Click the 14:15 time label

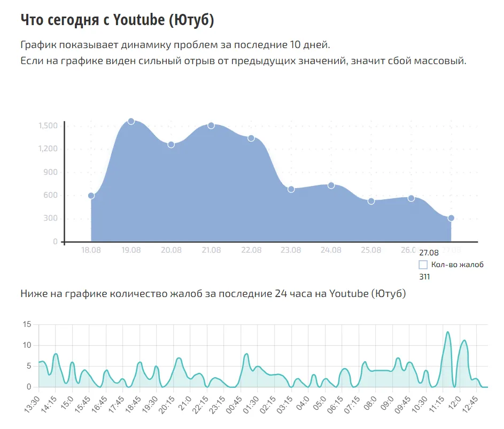click(x=49, y=404)
